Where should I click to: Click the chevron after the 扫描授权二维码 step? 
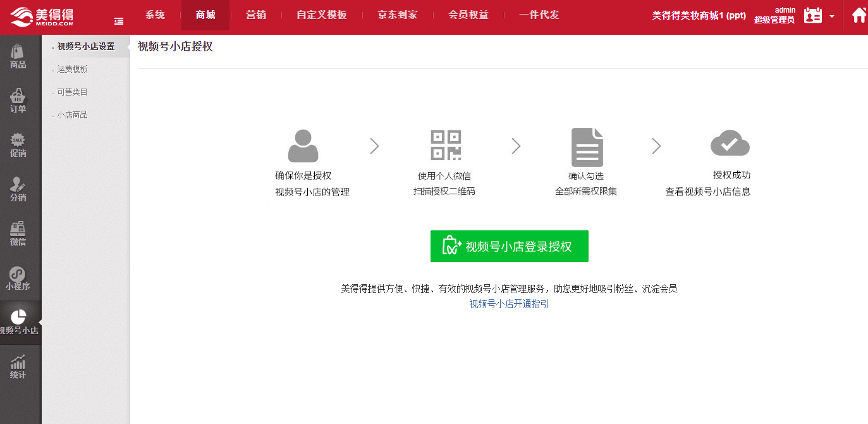pyautogui.click(x=516, y=146)
